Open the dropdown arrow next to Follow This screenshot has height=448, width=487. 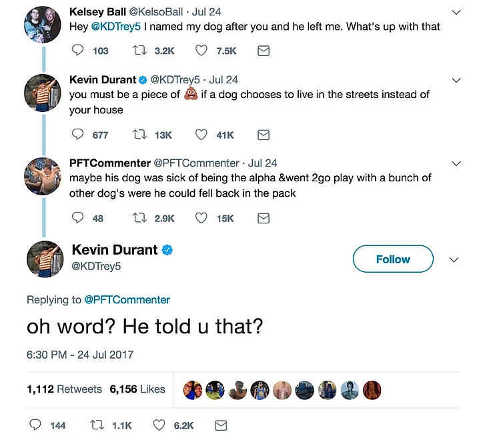click(x=454, y=259)
